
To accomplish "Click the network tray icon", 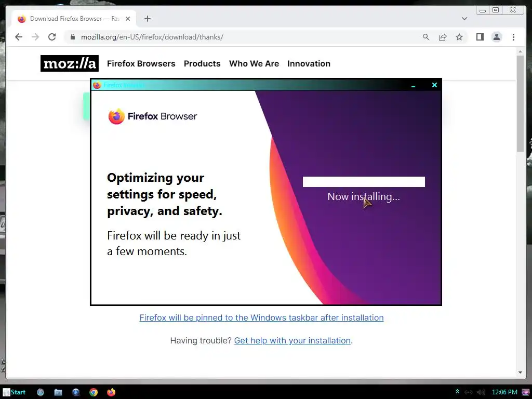I will click(468, 392).
